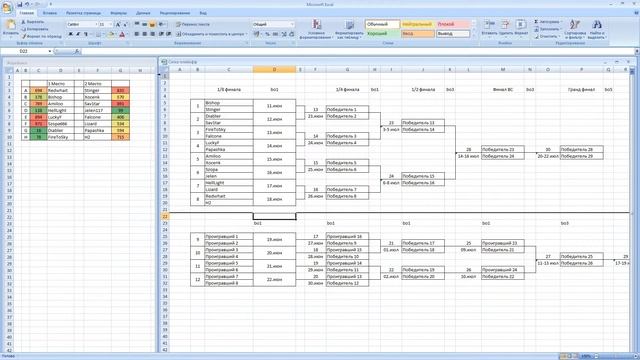Apply percent style format
The image size is (640, 360).
(x=267, y=34)
